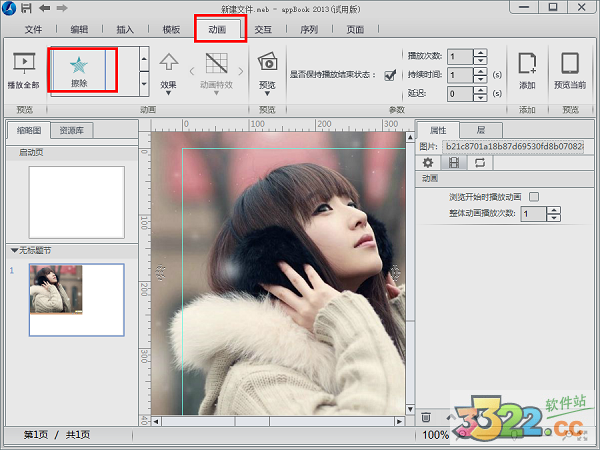Image resolution: width=600 pixels, height=450 pixels.
Task: Switch to the 资源库 panel tab
Action: pyautogui.click(x=76, y=130)
